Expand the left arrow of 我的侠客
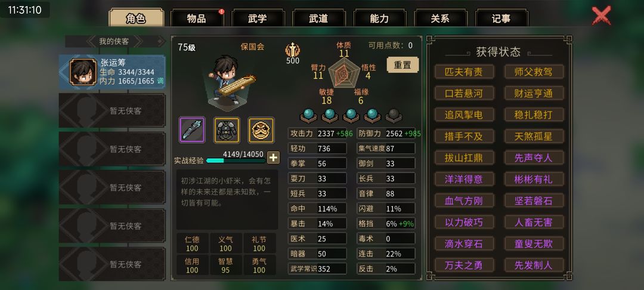644x290 pixels. point(92,41)
